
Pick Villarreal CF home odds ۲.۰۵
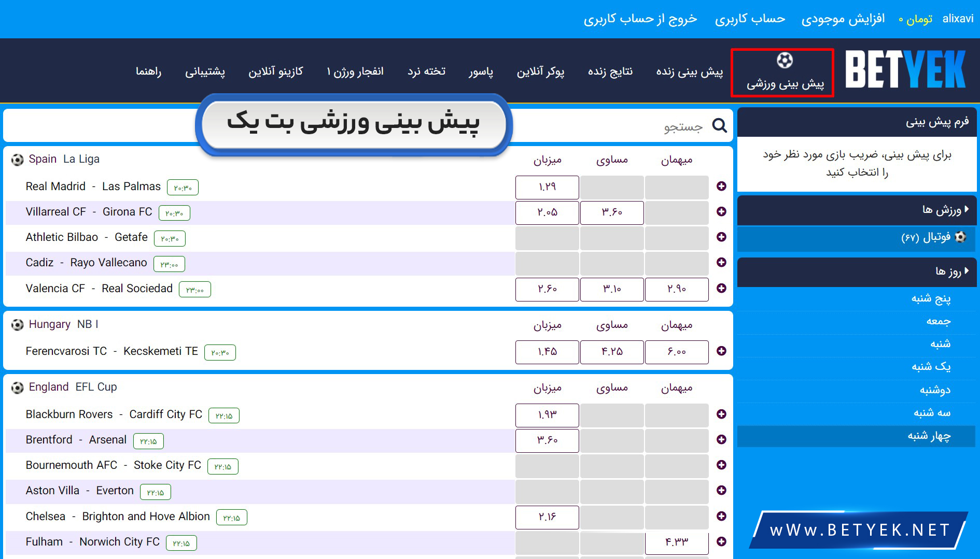click(x=547, y=212)
